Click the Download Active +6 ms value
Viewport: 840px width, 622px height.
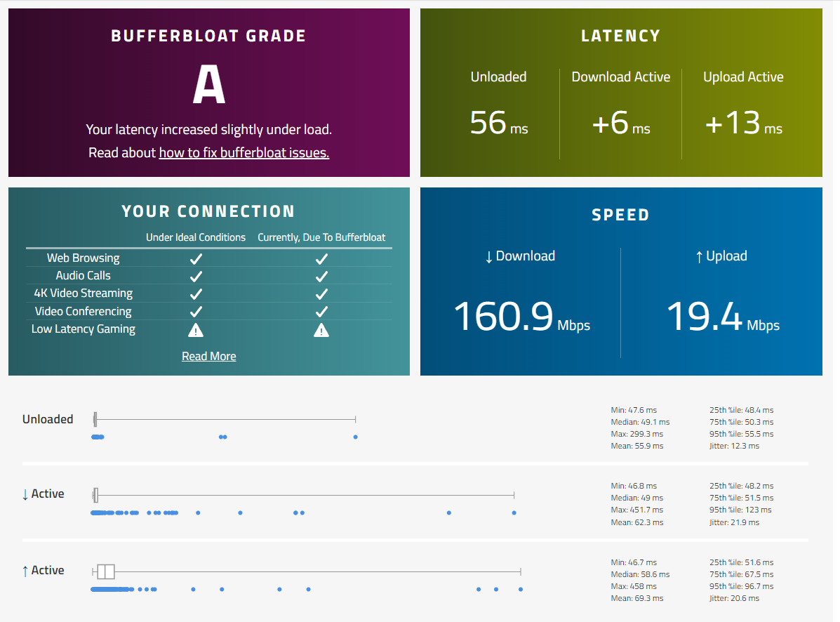[621, 123]
